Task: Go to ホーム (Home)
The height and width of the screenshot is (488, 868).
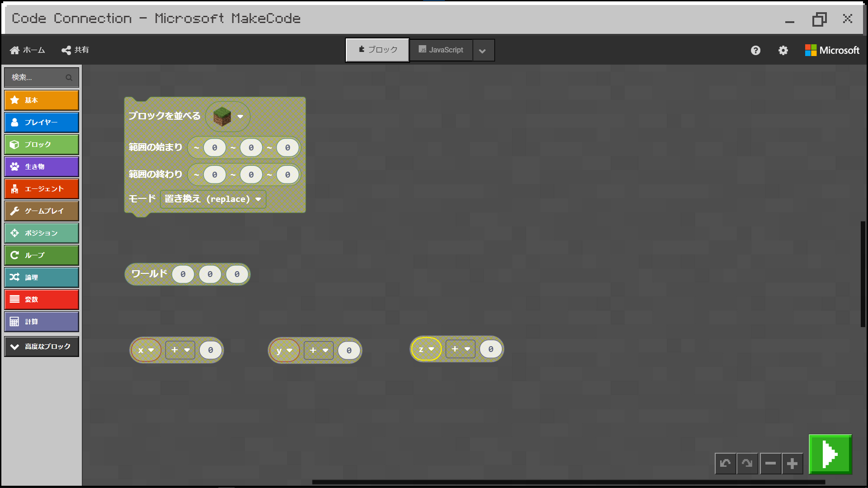Action: click(28, 50)
